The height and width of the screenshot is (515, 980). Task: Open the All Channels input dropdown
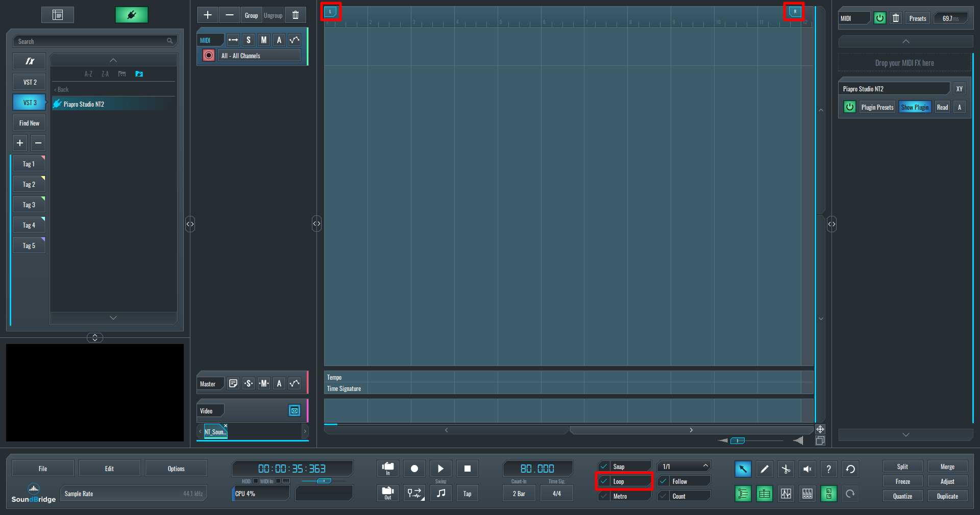point(259,56)
